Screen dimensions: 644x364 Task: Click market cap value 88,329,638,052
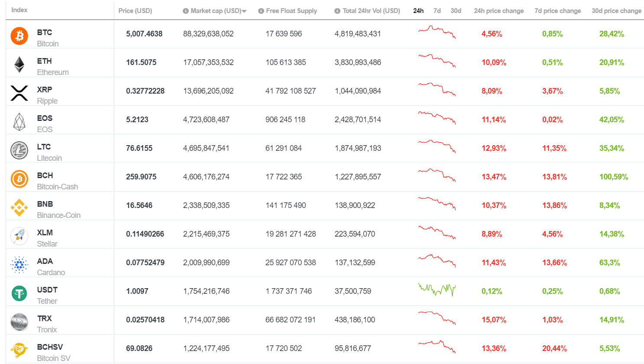[208, 34]
